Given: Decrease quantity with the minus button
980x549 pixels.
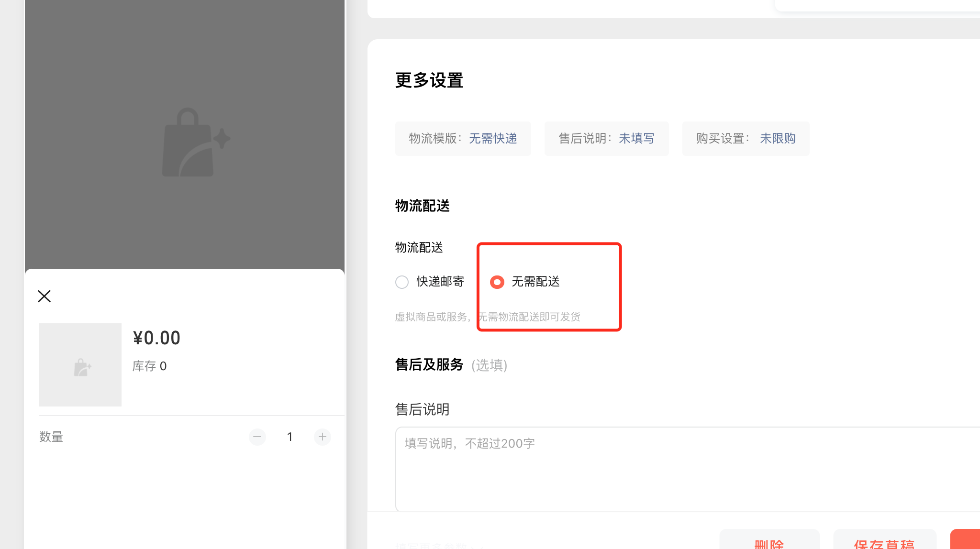Looking at the screenshot, I should click(257, 437).
